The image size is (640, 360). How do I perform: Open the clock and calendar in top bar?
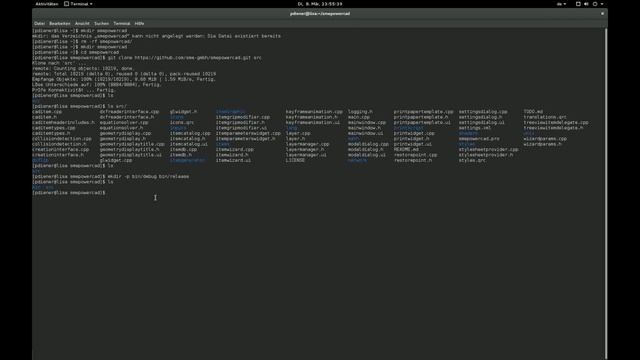320,4
